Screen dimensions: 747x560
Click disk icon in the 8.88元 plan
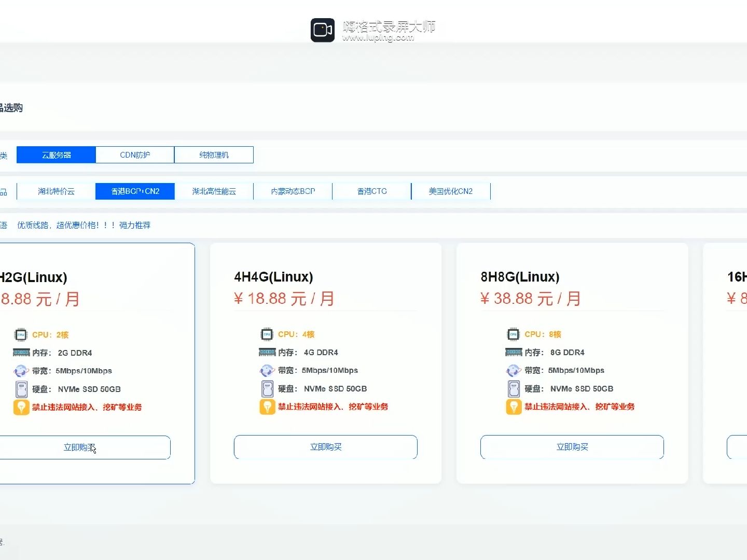coord(21,389)
